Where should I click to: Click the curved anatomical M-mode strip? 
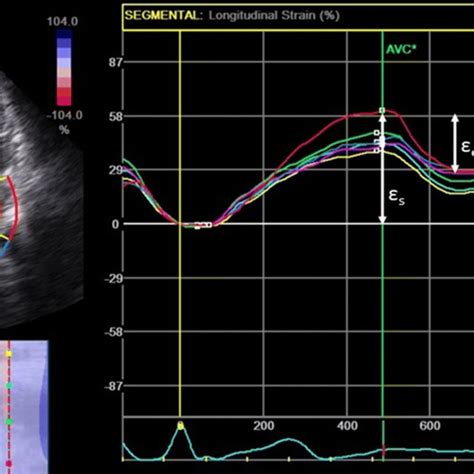point(24,407)
